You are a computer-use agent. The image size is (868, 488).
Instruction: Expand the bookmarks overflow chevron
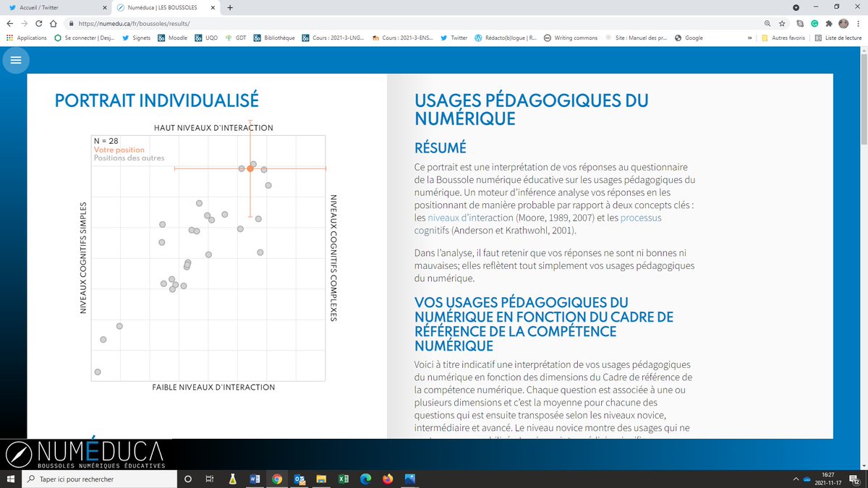coord(749,38)
